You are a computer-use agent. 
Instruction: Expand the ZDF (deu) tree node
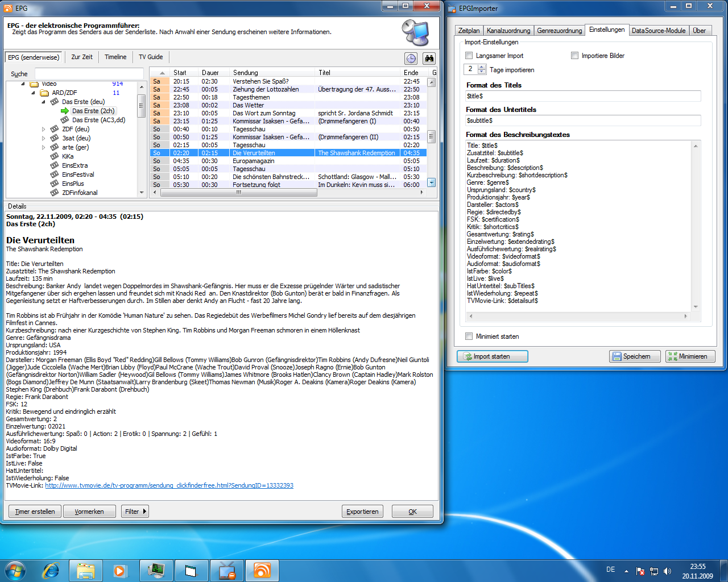pyautogui.click(x=43, y=129)
